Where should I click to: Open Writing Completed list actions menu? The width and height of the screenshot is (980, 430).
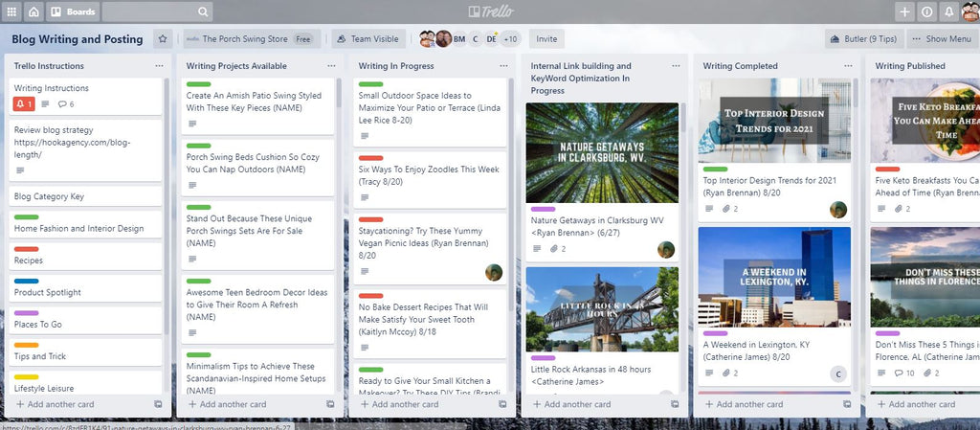pos(848,66)
